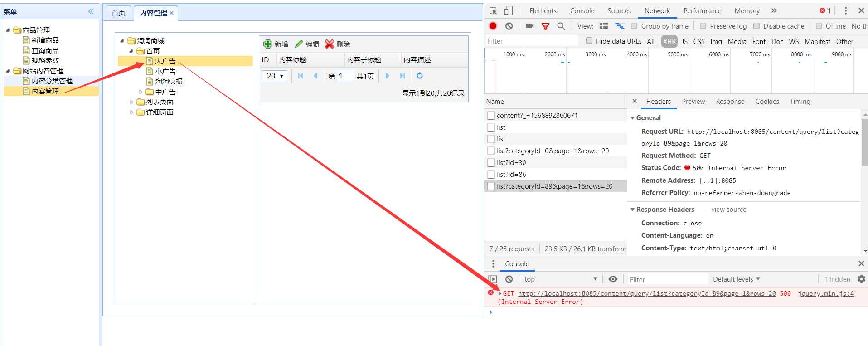The image size is (868, 346).
Task: Click the network Filter input field
Action: point(532,41)
